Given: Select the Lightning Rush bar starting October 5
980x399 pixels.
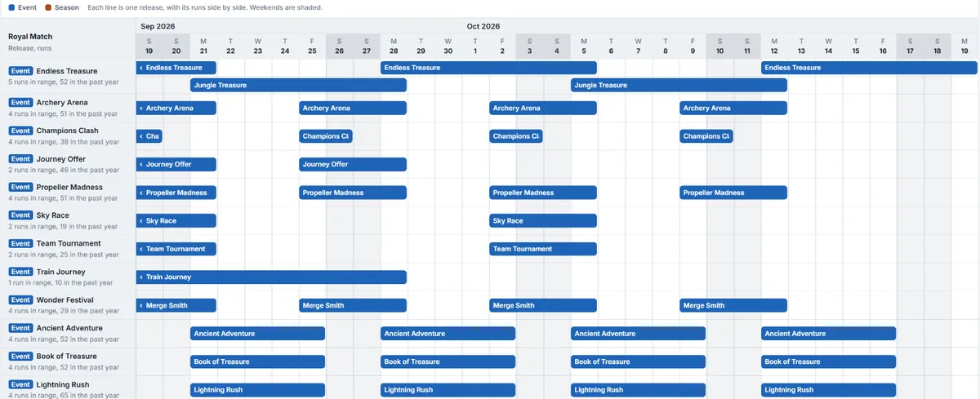Looking at the screenshot, I should tap(638, 390).
